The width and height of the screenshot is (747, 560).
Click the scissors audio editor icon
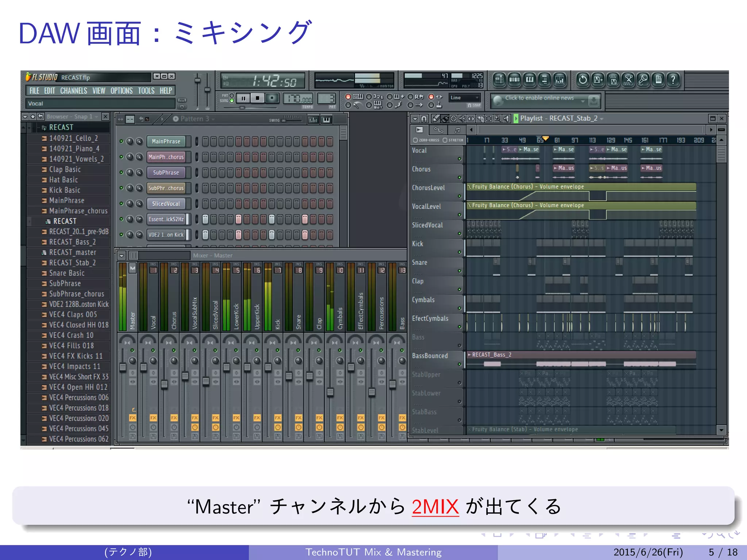[628, 79]
